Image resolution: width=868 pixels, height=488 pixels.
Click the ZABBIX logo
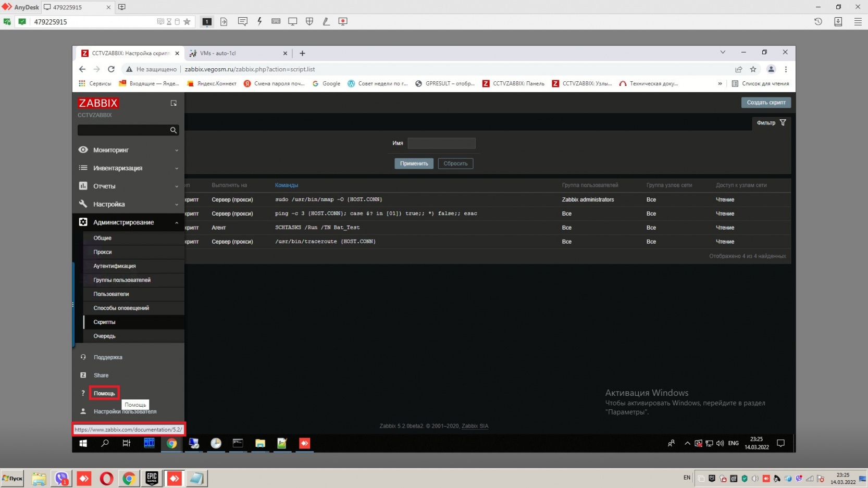click(x=98, y=103)
